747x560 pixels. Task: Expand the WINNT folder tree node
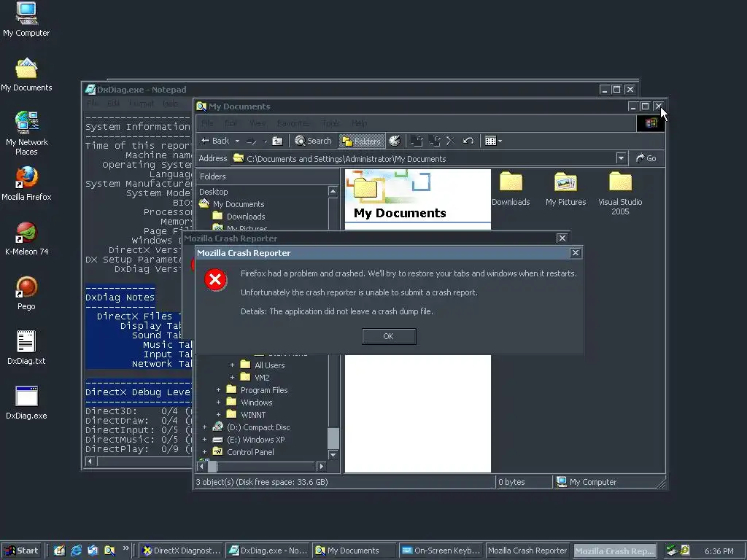click(218, 415)
